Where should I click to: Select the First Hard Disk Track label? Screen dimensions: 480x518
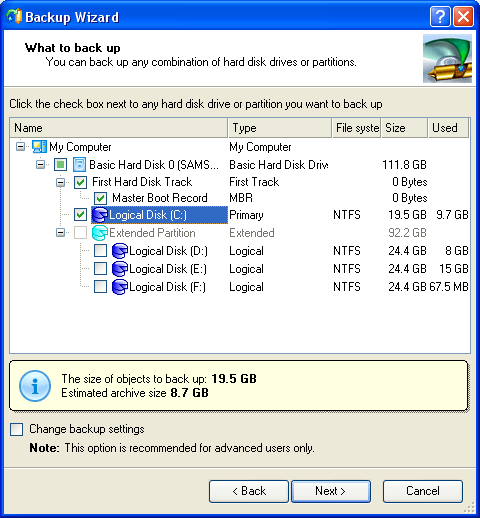pyautogui.click(x=142, y=182)
